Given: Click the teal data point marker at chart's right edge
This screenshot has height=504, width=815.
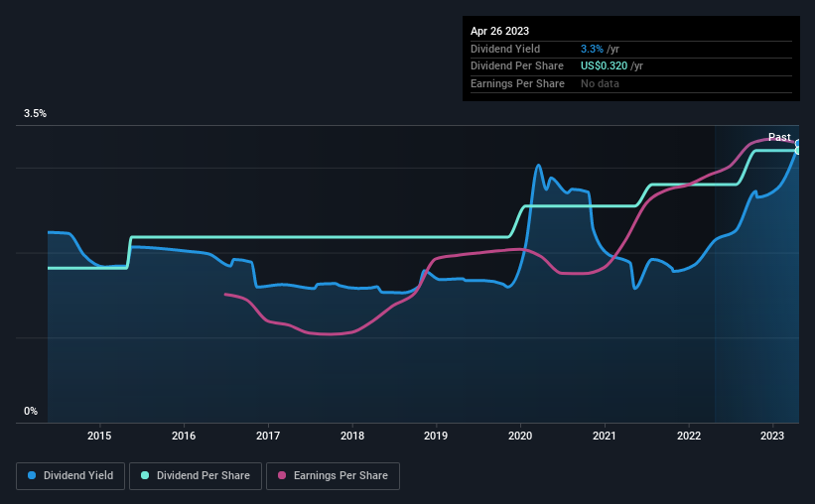Looking at the screenshot, I should (798, 151).
